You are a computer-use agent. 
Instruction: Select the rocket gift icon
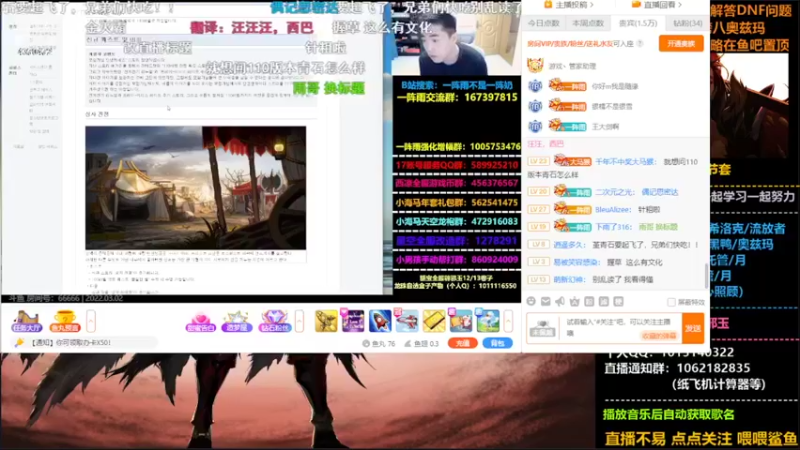pos(380,321)
